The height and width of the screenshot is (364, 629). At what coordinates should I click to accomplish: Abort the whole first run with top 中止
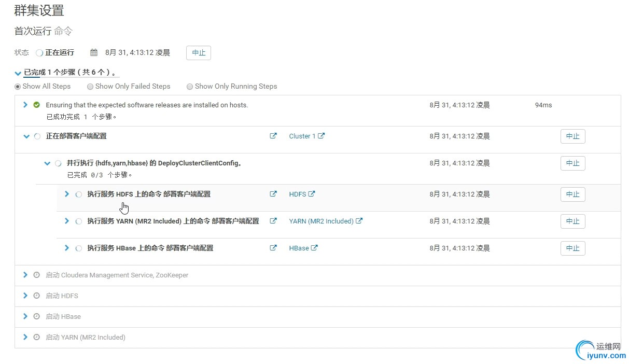pos(199,53)
